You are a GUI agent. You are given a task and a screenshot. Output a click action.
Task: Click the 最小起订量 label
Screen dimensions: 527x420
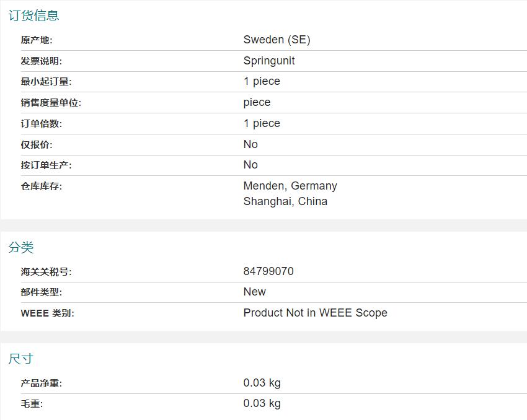click(46, 82)
